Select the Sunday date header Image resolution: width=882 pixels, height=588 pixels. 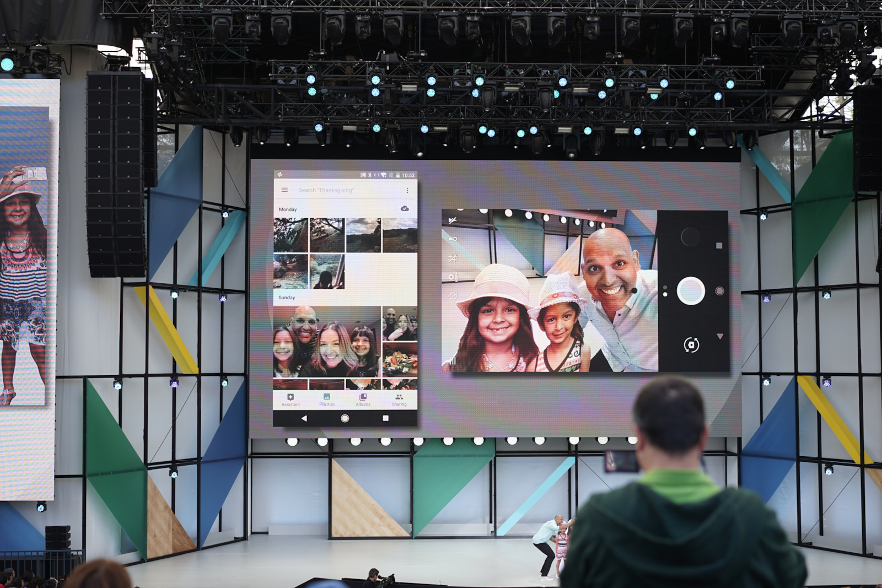click(x=287, y=298)
